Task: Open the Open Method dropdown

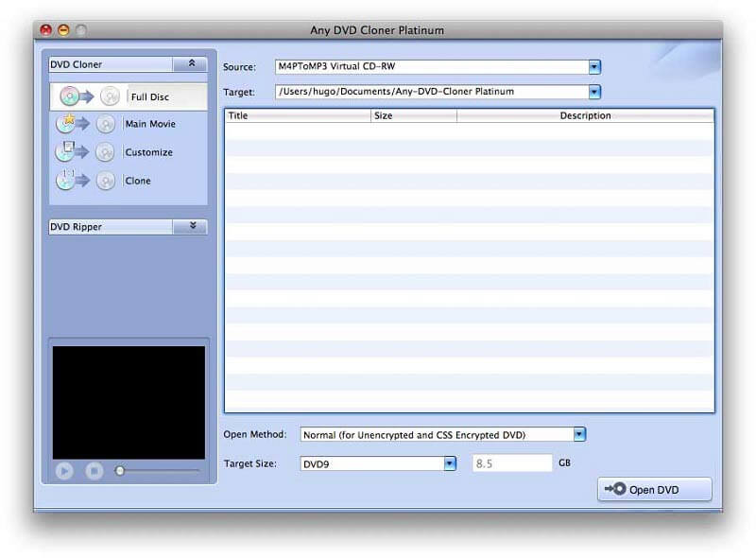Action: pyautogui.click(x=579, y=434)
